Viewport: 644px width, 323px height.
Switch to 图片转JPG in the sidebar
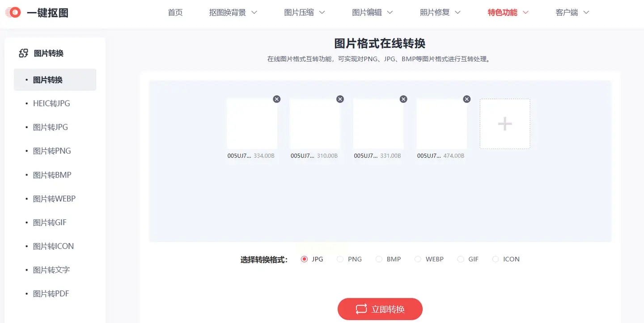point(51,127)
